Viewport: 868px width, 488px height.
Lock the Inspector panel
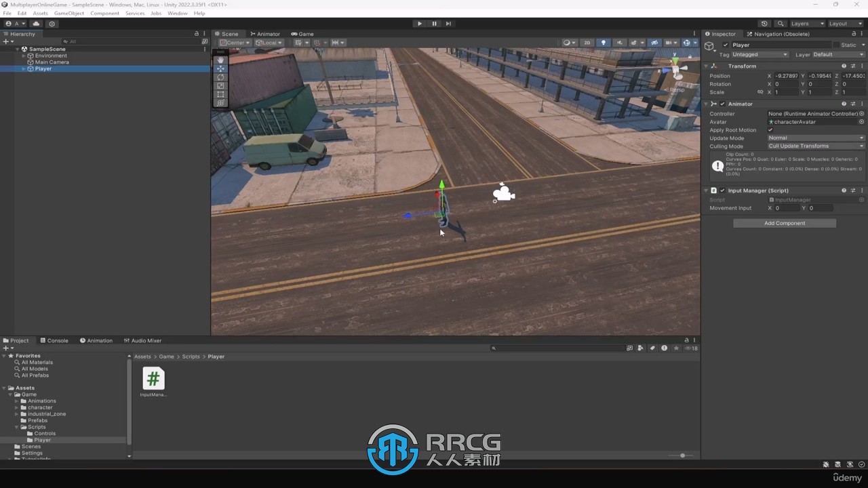click(x=854, y=34)
